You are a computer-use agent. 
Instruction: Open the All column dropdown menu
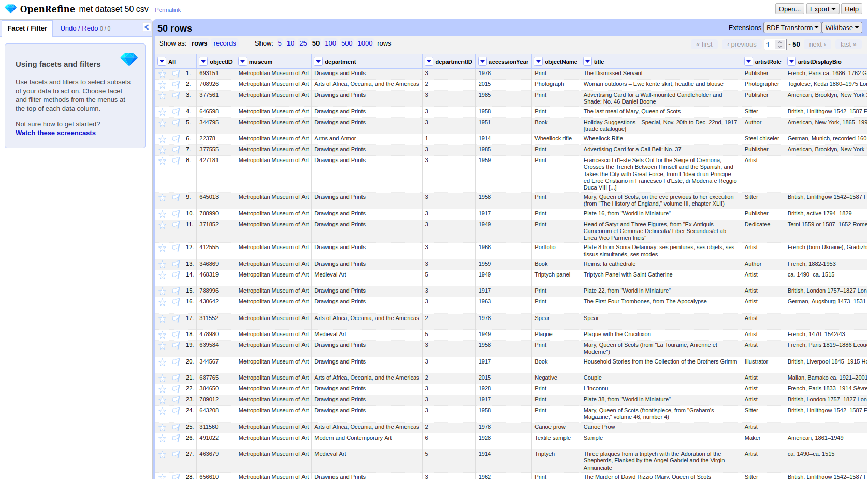point(162,62)
